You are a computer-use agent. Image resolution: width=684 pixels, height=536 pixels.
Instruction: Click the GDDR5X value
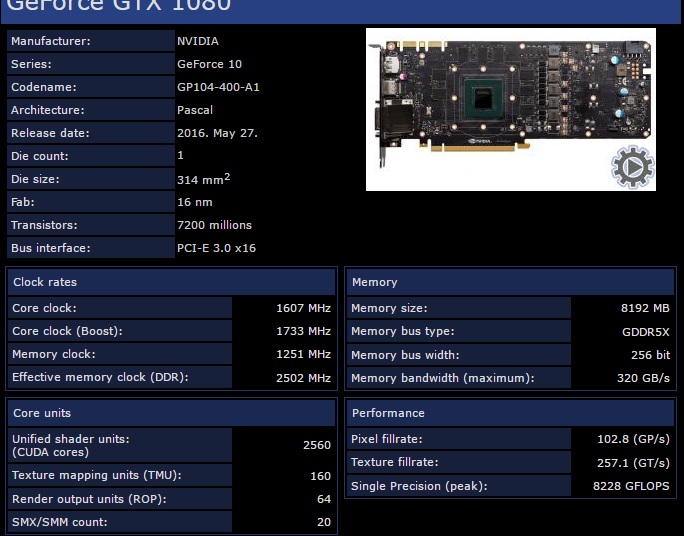tap(646, 332)
